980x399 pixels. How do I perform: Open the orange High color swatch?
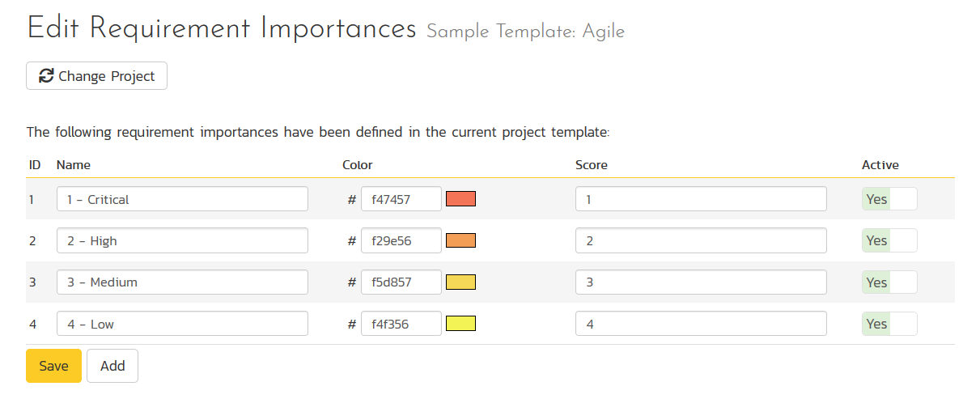coord(461,240)
